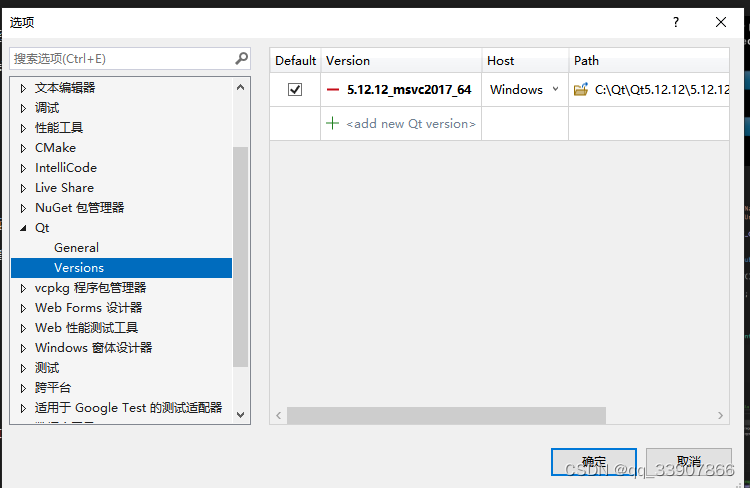Cancel with the 取消 button
Viewport: 750px width, 488px height.
689,462
